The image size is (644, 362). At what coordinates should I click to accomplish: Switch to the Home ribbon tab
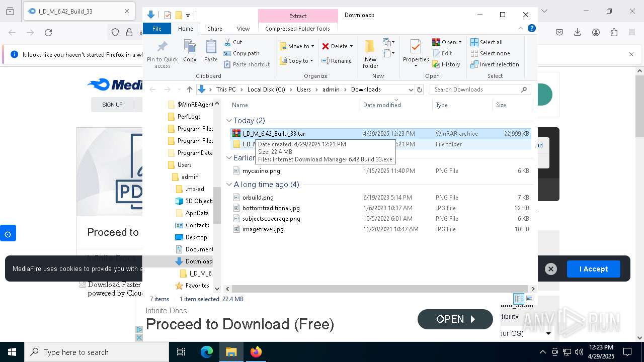(185, 29)
